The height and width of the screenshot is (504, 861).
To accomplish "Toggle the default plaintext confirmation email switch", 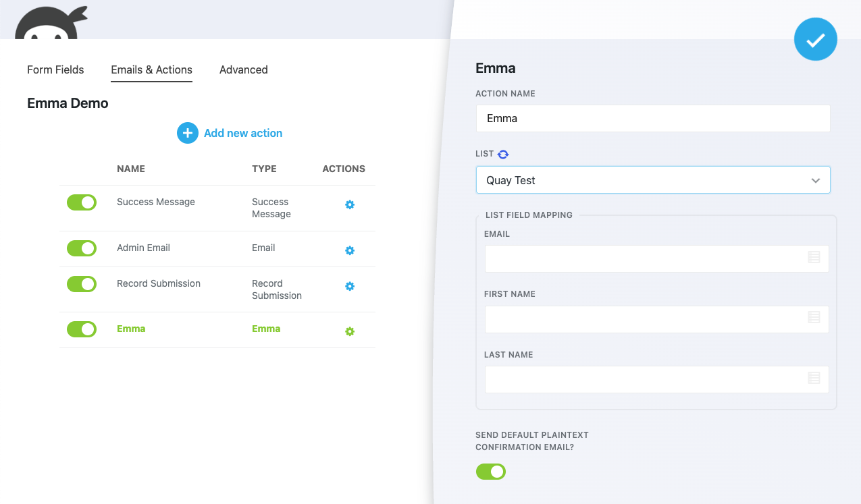I will [491, 472].
